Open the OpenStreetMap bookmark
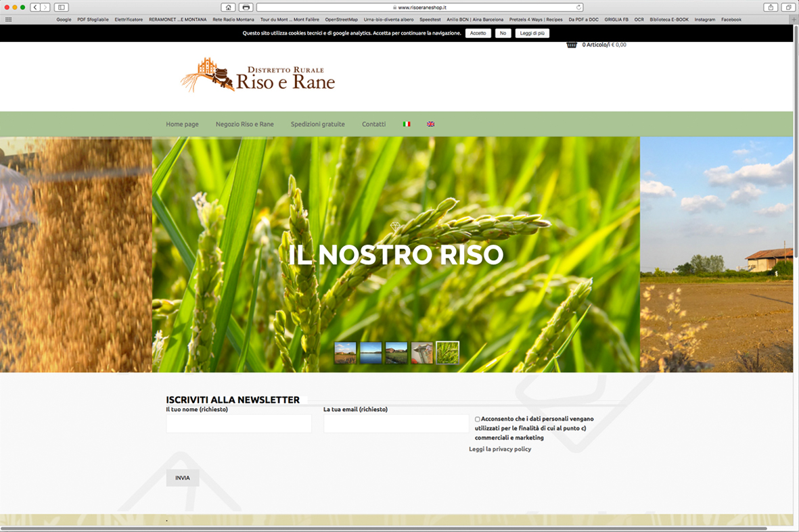 [x=342, y=20]
